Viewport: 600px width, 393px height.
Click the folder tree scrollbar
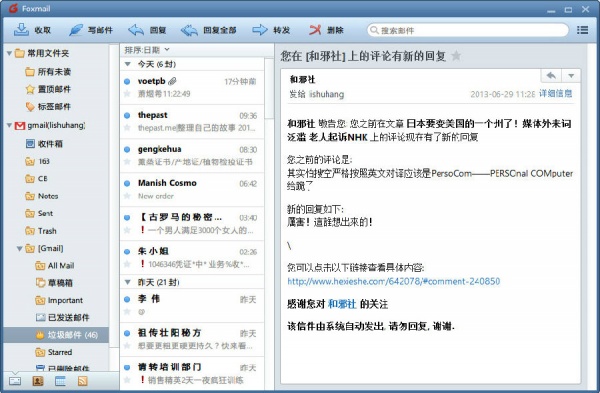point(114,195)
